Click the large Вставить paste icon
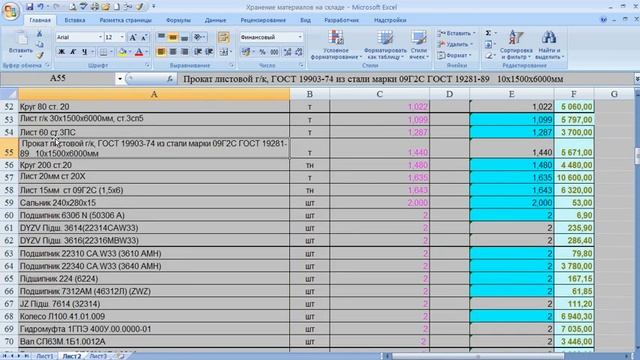 coord(21,39)
